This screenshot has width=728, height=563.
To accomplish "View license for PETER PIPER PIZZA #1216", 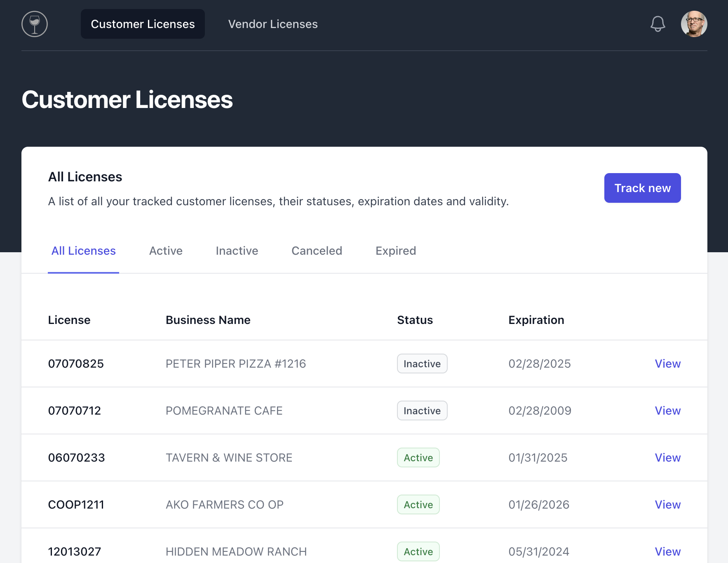I will click(x=667, y=364).
